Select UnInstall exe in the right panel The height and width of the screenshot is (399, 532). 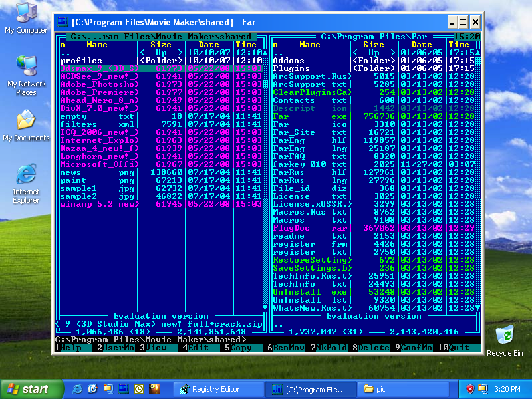[x=374, y=292]
